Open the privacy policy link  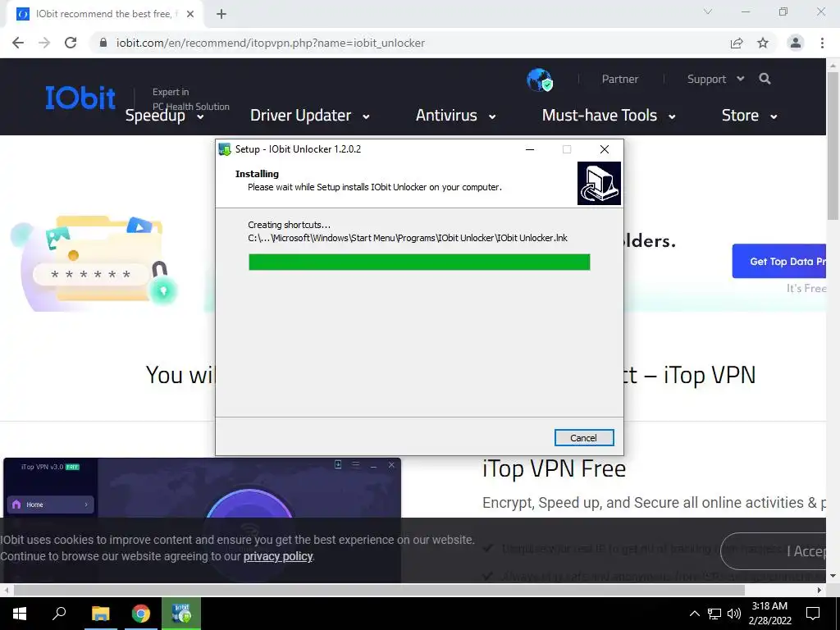tap(278, 557)
